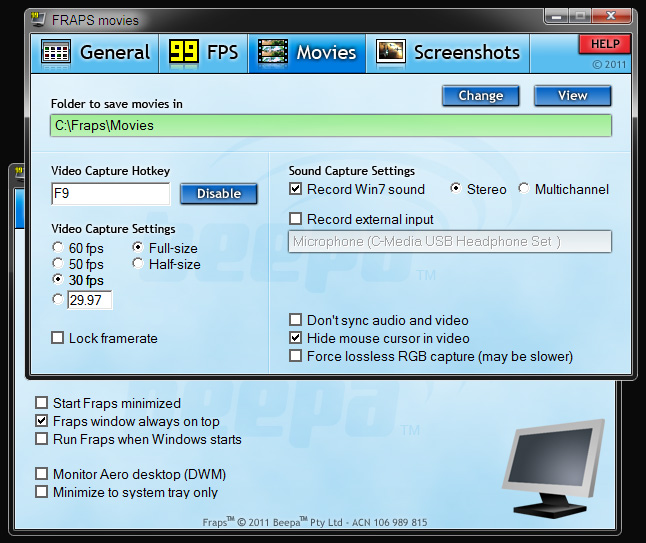This screenshot has height=543, width=646.
Task: Check Monitor Aero desktop (DWM)
Action: coord(42,474)
